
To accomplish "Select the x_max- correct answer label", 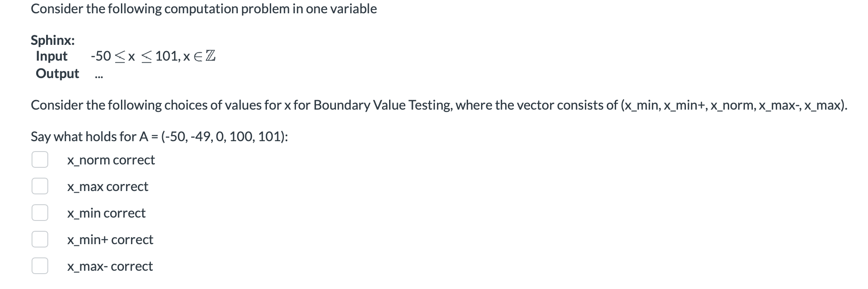I will tap(111, 267).
